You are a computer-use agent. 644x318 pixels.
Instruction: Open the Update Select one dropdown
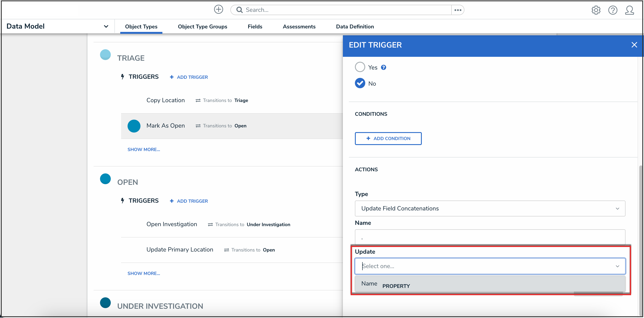(490, 266)
